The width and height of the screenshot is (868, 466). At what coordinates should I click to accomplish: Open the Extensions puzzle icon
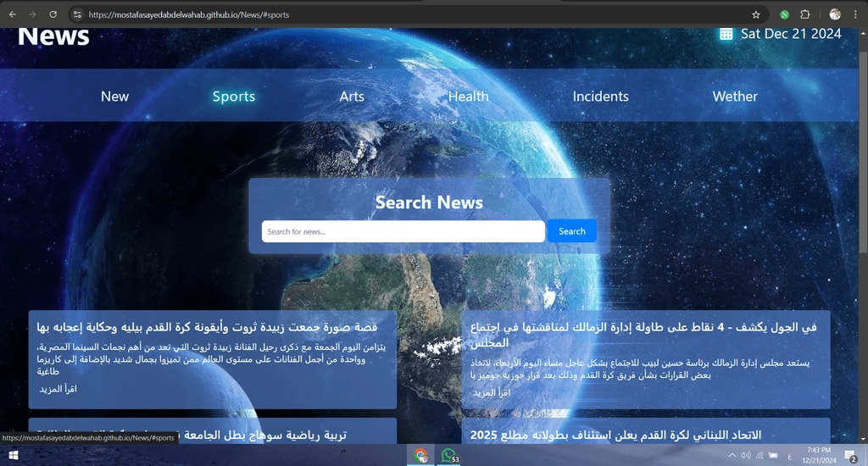click(x=805, y=15)
